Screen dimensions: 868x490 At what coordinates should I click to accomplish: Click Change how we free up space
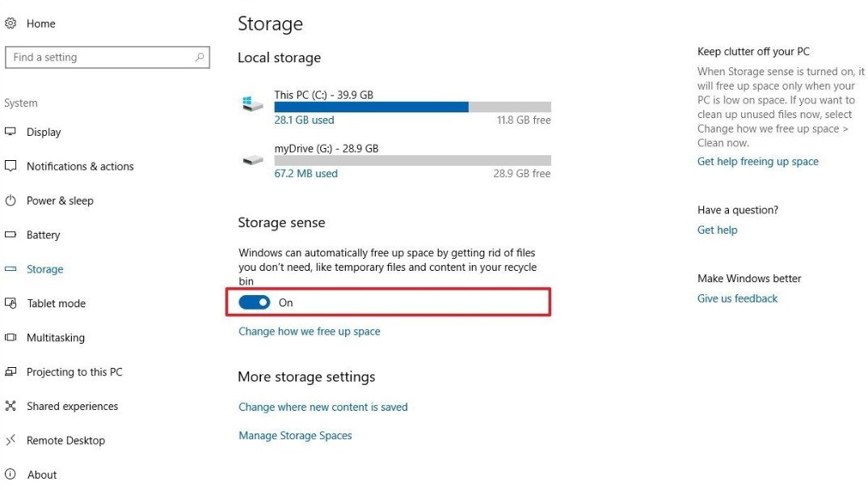[309, 332]
